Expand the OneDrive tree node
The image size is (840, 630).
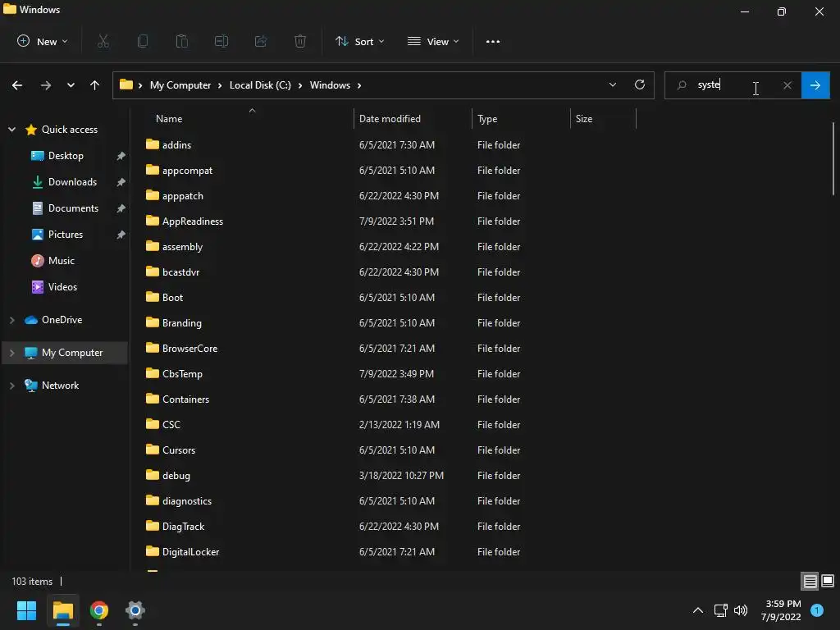(x=11, y=320)
